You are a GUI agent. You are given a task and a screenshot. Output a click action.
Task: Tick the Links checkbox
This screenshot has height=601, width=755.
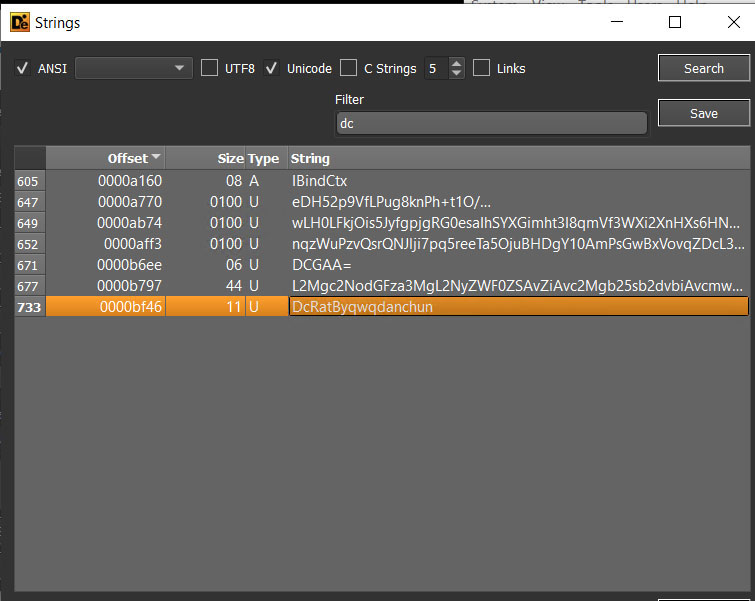coord(482,68)
